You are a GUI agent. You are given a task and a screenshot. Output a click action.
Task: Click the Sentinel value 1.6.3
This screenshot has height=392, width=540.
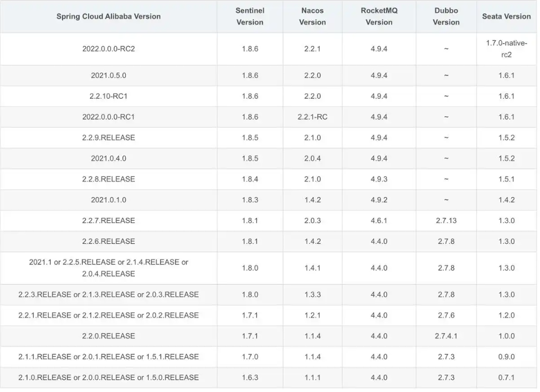point(250,378)
